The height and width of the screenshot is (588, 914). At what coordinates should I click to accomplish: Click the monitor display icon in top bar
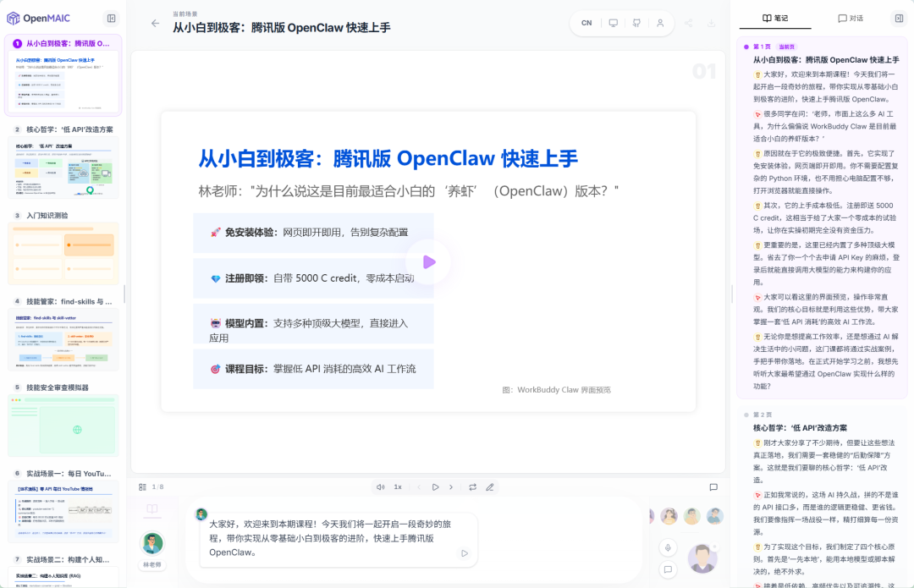click(614, 23)
